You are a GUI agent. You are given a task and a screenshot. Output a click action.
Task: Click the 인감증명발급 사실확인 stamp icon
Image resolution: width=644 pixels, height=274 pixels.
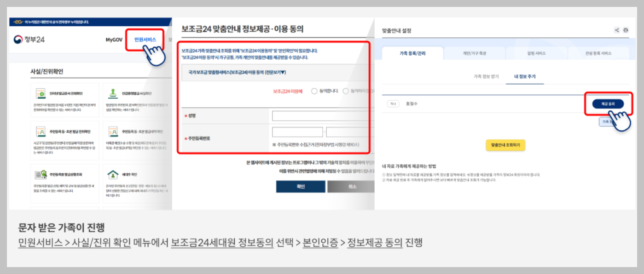pyautogui.click(x=113, y=93)
